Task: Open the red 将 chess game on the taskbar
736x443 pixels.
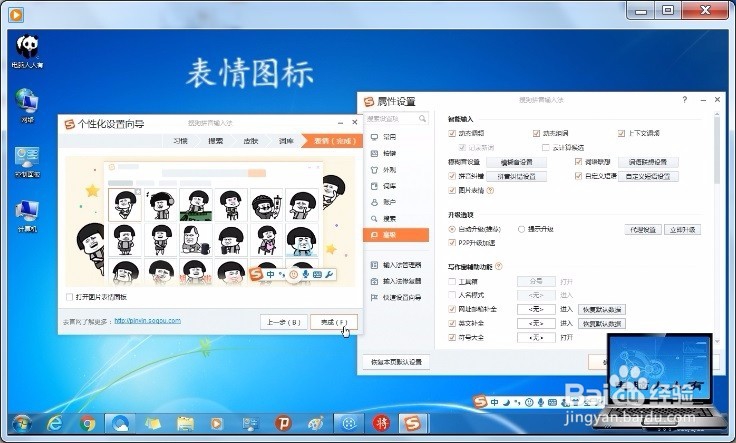Action: tap(381, 424)
